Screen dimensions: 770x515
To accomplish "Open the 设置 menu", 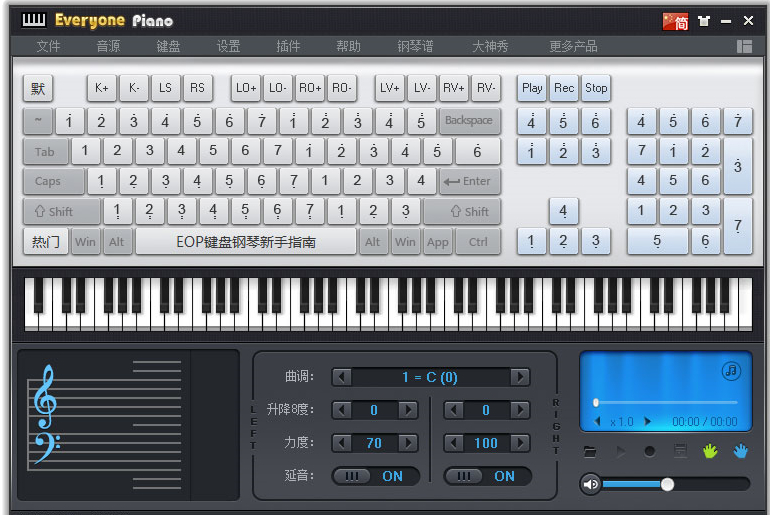I will point(228,46).
